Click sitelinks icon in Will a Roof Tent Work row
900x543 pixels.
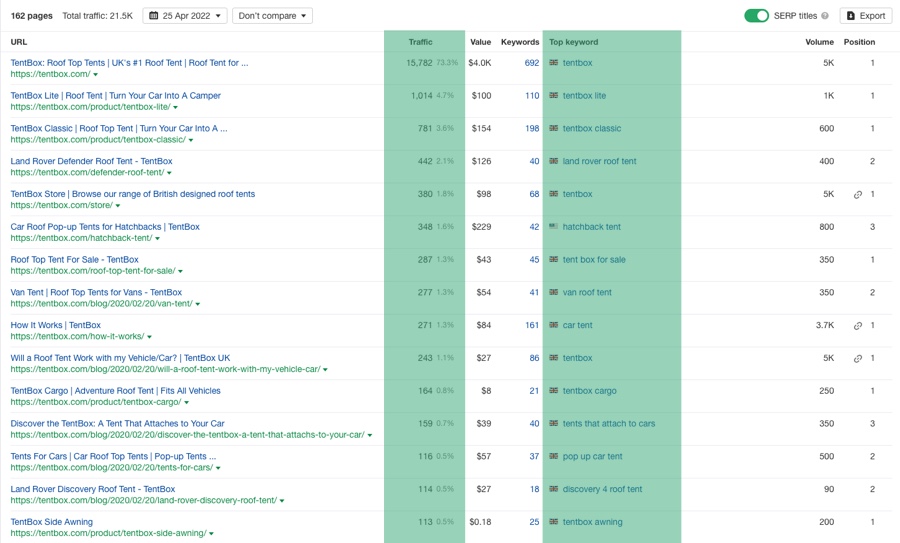coord(858,358)
